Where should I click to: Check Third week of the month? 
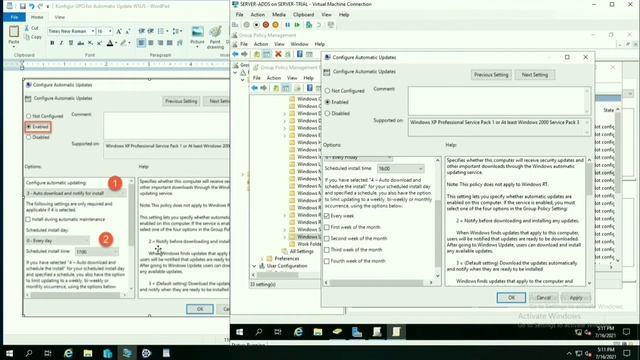[x=327, y=249]
